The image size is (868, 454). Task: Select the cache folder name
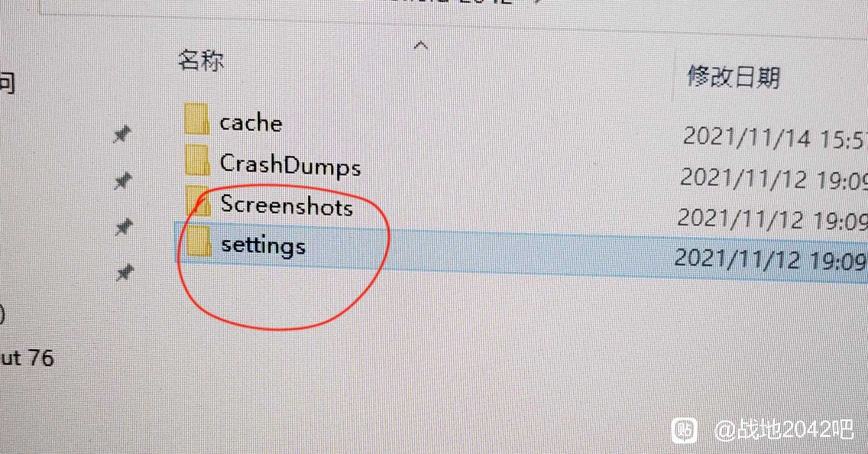(251, 123)
